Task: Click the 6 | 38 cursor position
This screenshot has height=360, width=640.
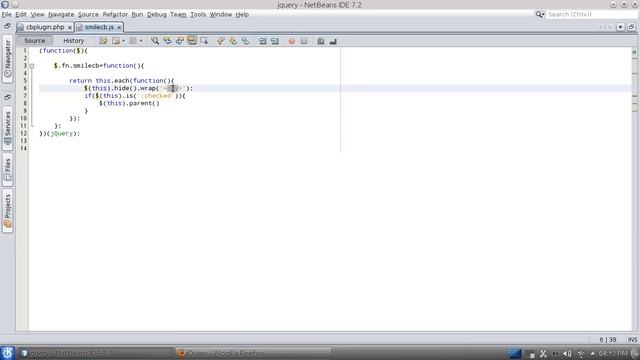Action: pos(608,340)
